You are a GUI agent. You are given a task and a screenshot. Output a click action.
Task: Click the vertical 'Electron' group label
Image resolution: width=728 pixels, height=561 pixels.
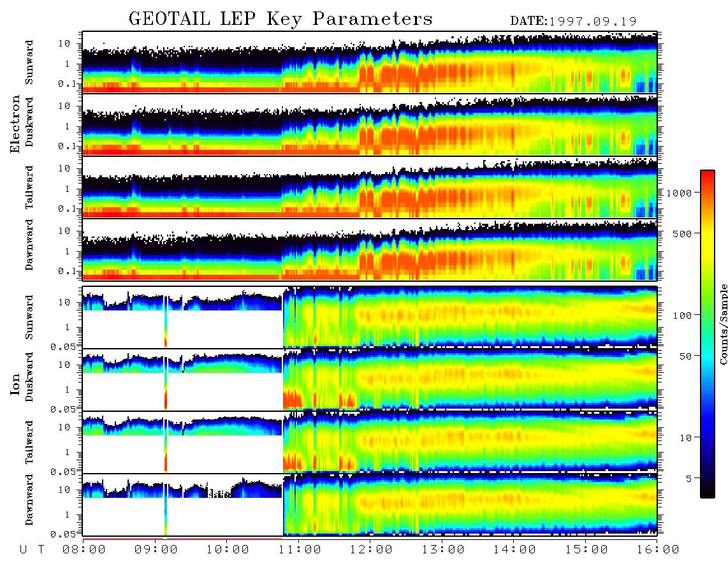15,124
